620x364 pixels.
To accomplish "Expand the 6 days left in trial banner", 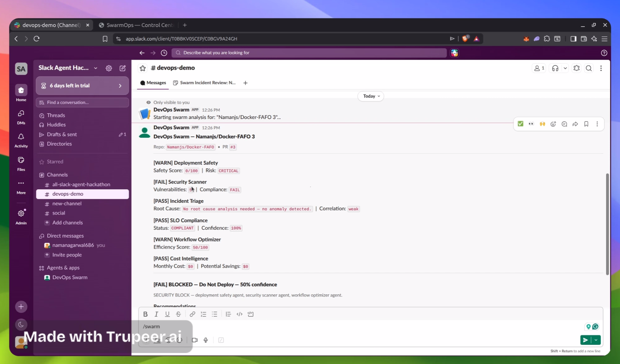I will [82, 86].
